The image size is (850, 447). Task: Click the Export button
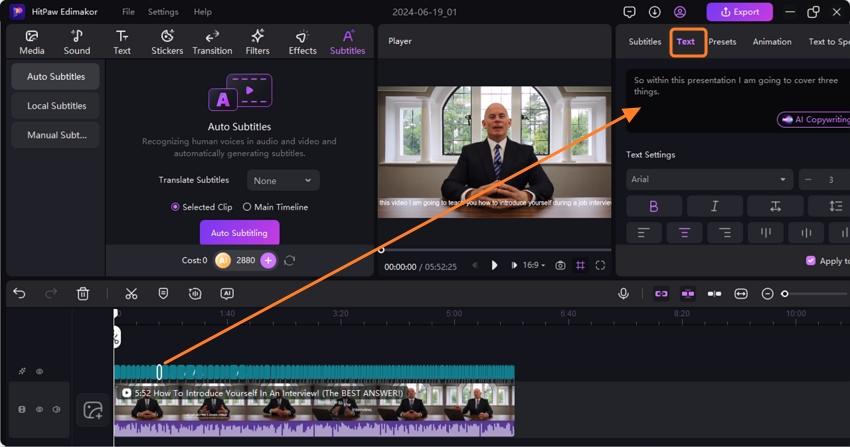pyautogui.click(x=740, y=12)
